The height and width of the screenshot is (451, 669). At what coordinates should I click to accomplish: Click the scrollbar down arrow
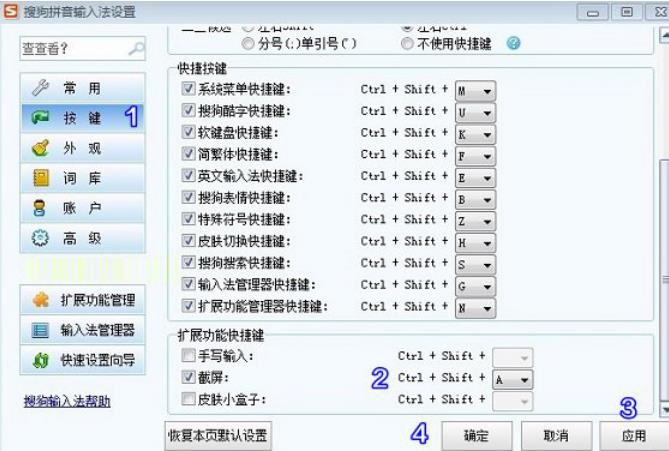click(664, 410)
